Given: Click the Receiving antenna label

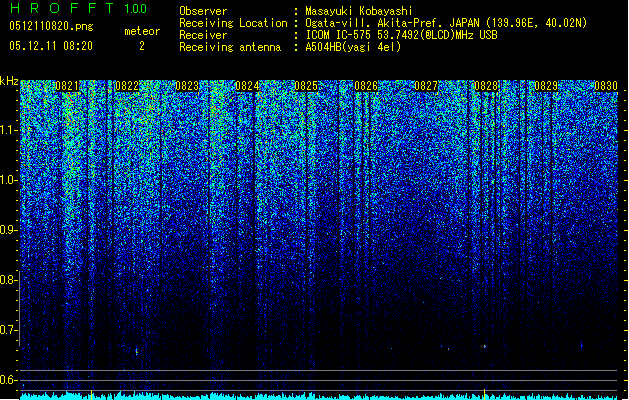Looking at the screenshot, I should [x=230, y=47].
